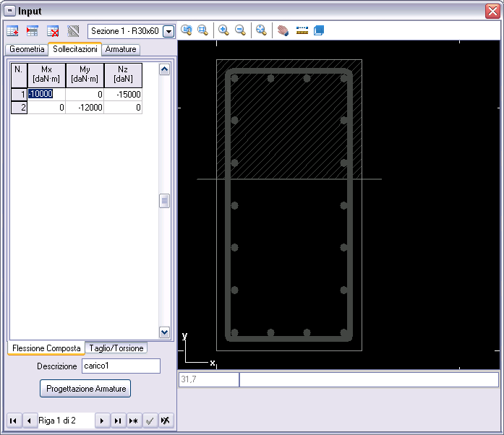Click the table's vertical scrollbar down arrow
Screen dimensions: 504x435
coord(164,332)
